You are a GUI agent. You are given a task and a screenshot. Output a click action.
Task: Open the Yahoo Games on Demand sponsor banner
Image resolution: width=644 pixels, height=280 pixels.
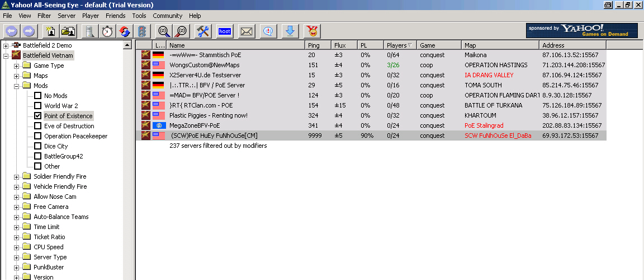[x=582, y=30]
